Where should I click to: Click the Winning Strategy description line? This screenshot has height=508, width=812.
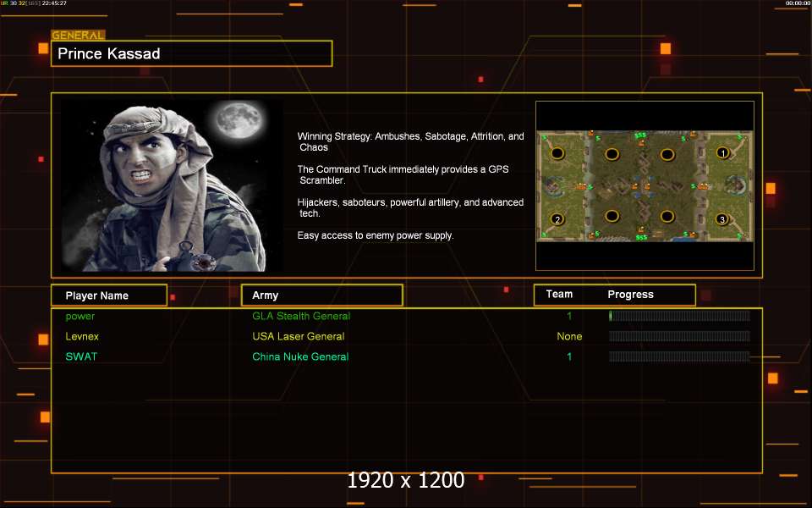click(x=411, y=141)
